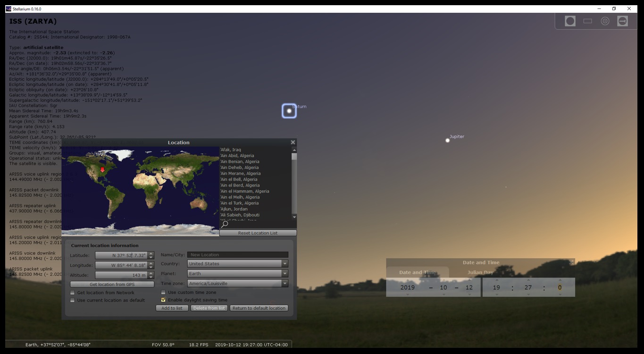Select the highlighted ISS marker near Saturn
The image size is (644, 354).
pyautogui.click(x=289, y=111)
